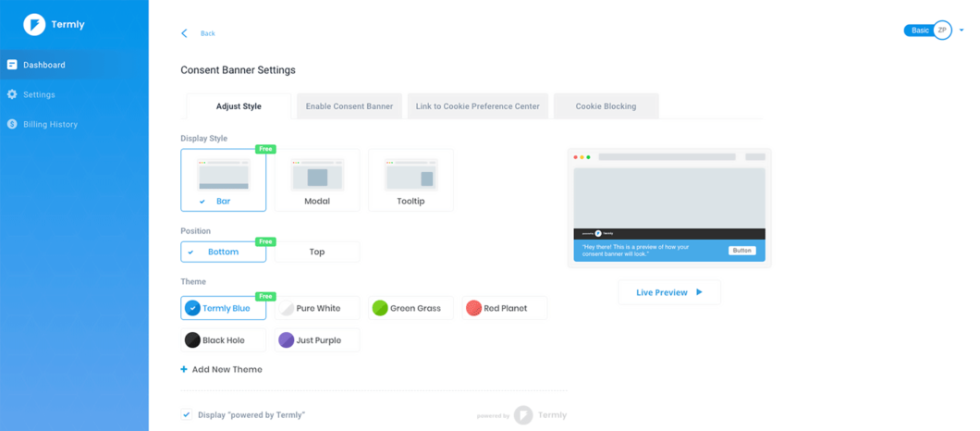Image resolution: width=980 pixels, height=431 pixels.
Task: Click the Settings gear icon
Action: 12,94
